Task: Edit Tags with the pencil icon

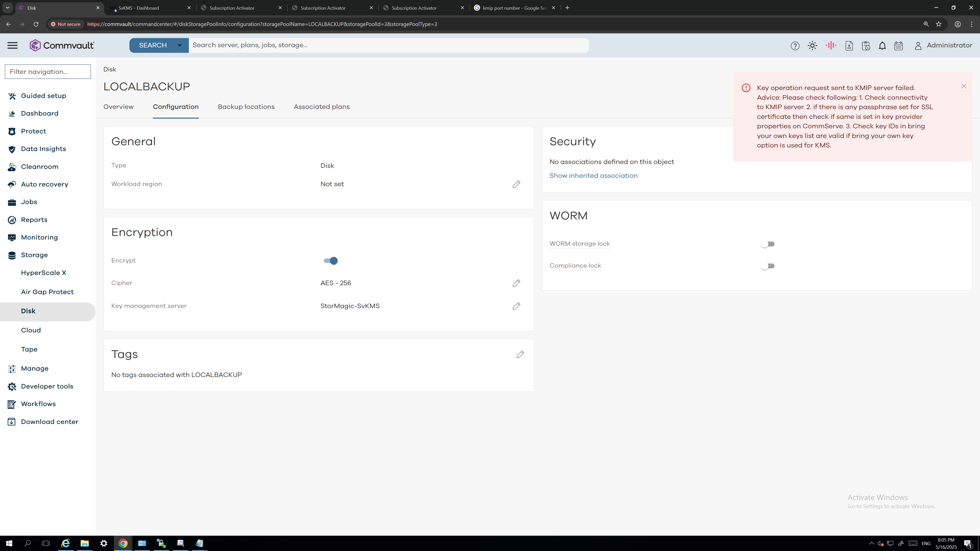Action: (x=520, y=354)
